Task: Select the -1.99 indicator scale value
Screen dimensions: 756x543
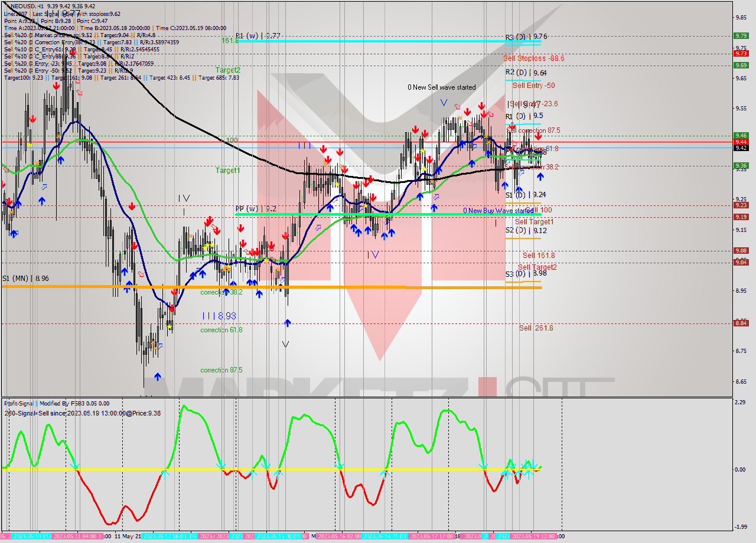Action: (x=741, y=528)
